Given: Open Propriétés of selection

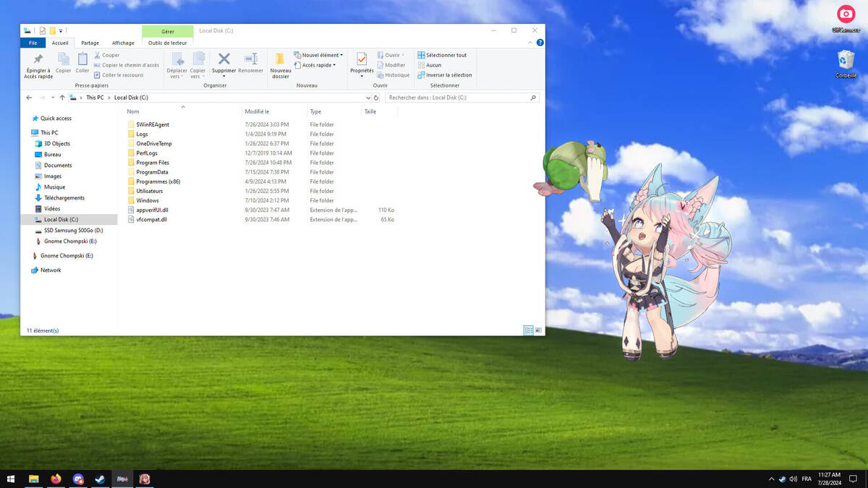Looking at the screenshot, I should pyautogui.click(x=362, y=64).
